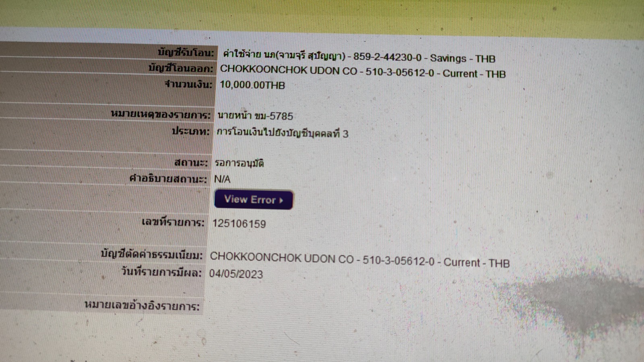Select the amount 10,000.00THB

[252, 85]
